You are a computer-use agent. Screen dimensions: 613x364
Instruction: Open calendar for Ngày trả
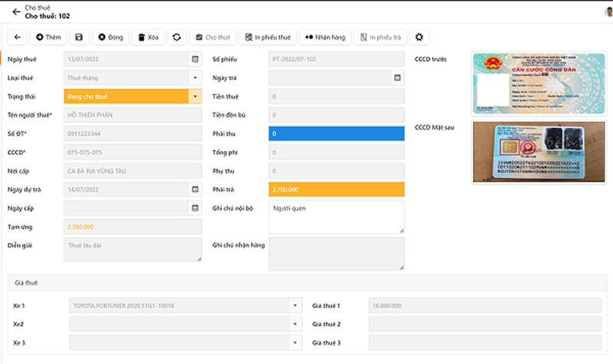point(397,78)
